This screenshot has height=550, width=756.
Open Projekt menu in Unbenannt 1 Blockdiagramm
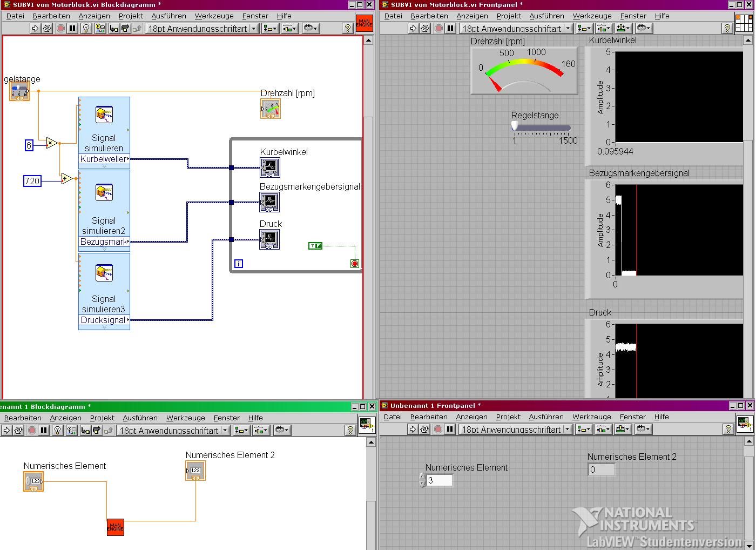pyautogui.click(x=102, y=418)
